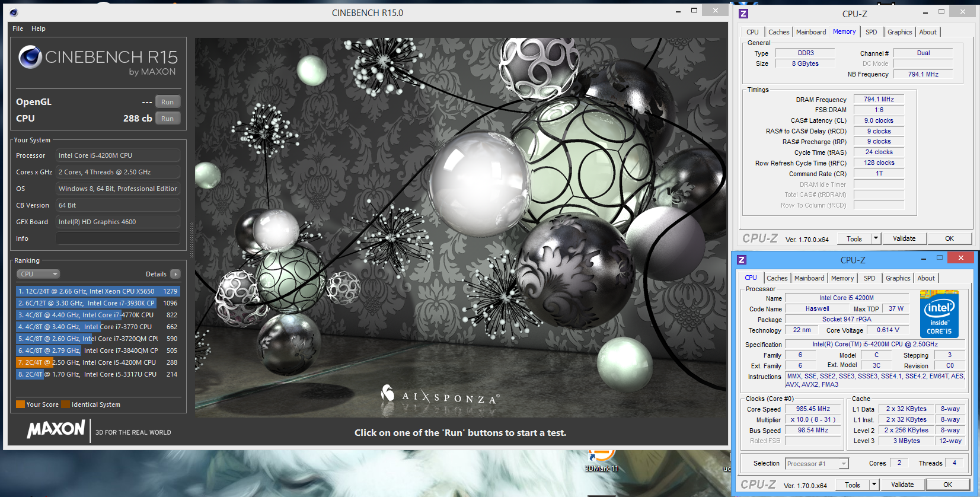Maximize the Cinebench R15.0 window
980x497 pixels.
pos(694,10)
